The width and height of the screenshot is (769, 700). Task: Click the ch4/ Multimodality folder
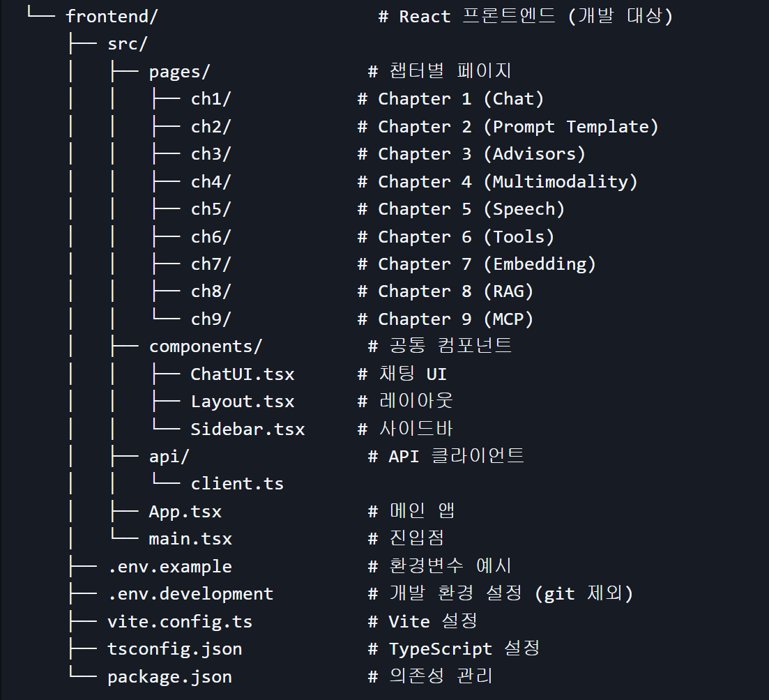[x=211, y=182]
